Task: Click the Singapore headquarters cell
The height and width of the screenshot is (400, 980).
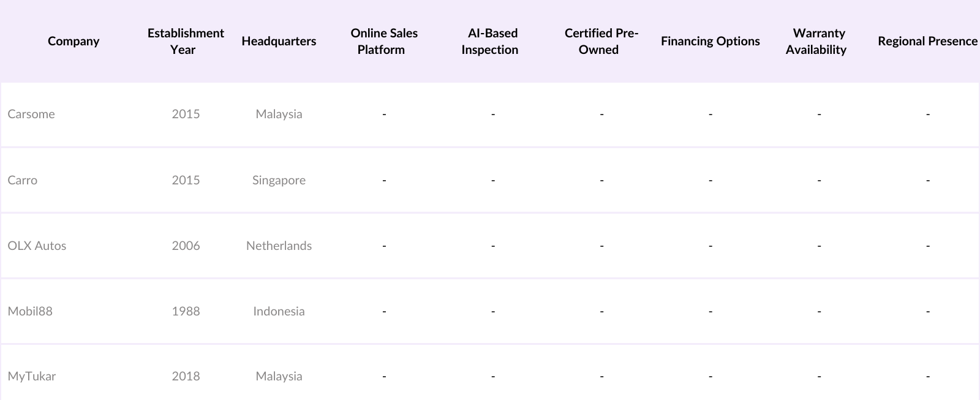Action: point(279,180)
